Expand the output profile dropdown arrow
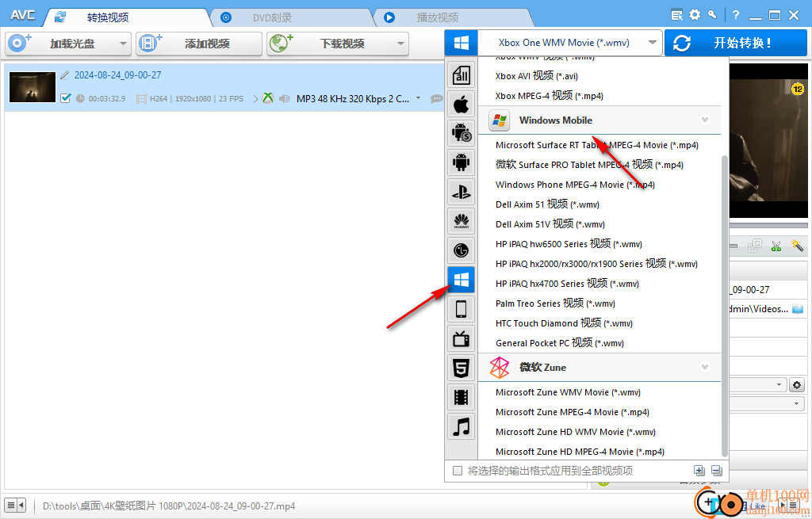Image resolution: width=812 pixels, height=519 pixels. (653, 43)
